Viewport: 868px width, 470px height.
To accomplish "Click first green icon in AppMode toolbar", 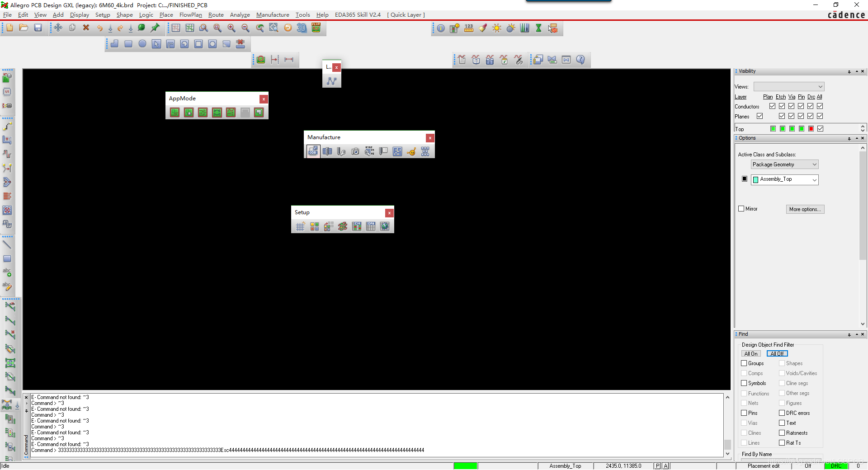I will 175,113.
